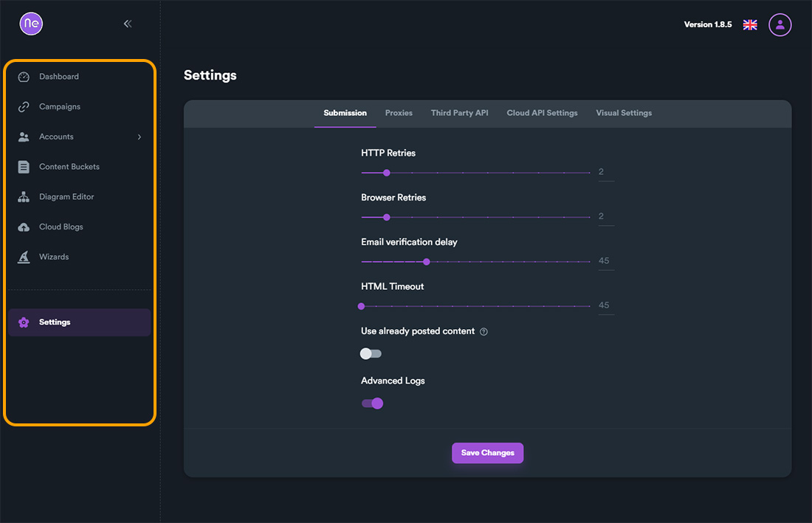The image size is (812, 523).
Task: Collapse the sidebar with double chevron
Action: [x=128, y=24]
